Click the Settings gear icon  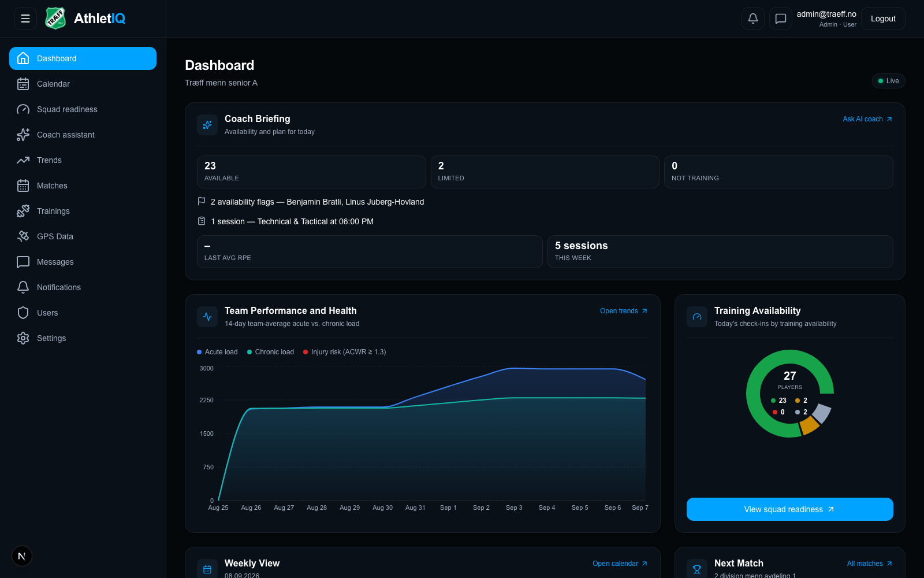click(23, 338)
